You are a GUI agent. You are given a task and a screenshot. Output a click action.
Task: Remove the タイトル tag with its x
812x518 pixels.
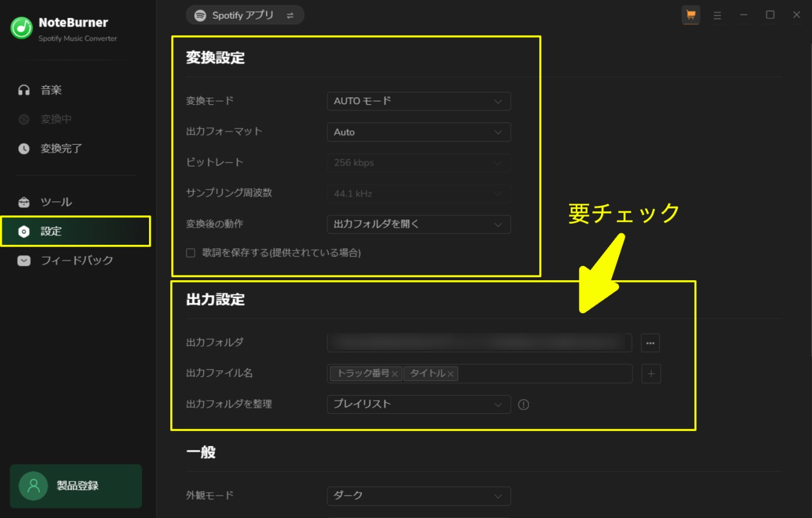[x=450, y=374]
